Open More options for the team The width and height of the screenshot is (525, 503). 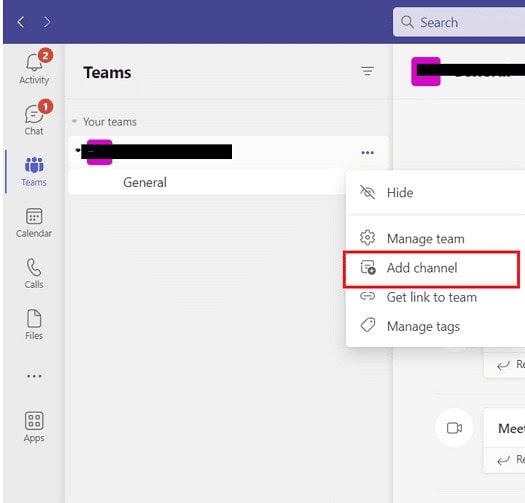(367, 153)
